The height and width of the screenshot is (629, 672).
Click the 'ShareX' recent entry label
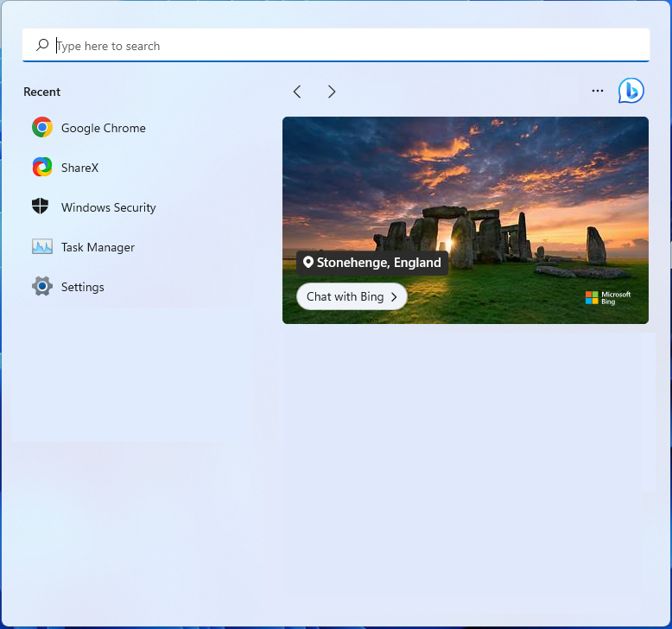point(79,168)
